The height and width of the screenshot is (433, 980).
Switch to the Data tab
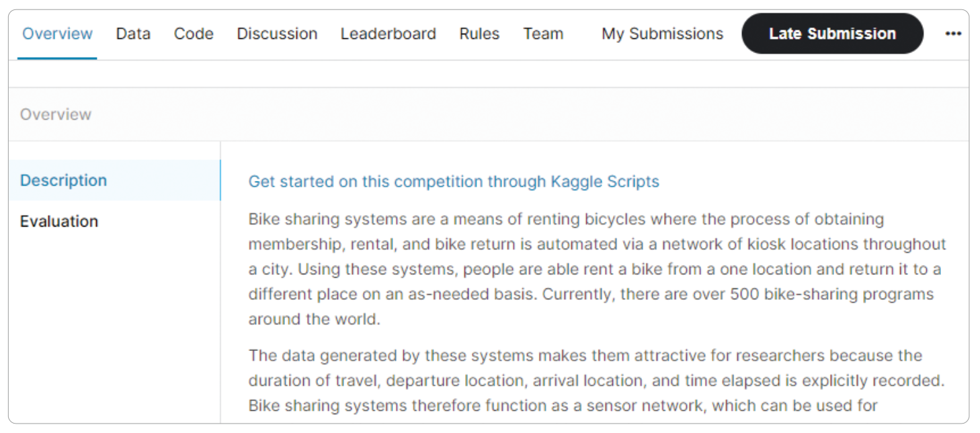coord(133,34)
